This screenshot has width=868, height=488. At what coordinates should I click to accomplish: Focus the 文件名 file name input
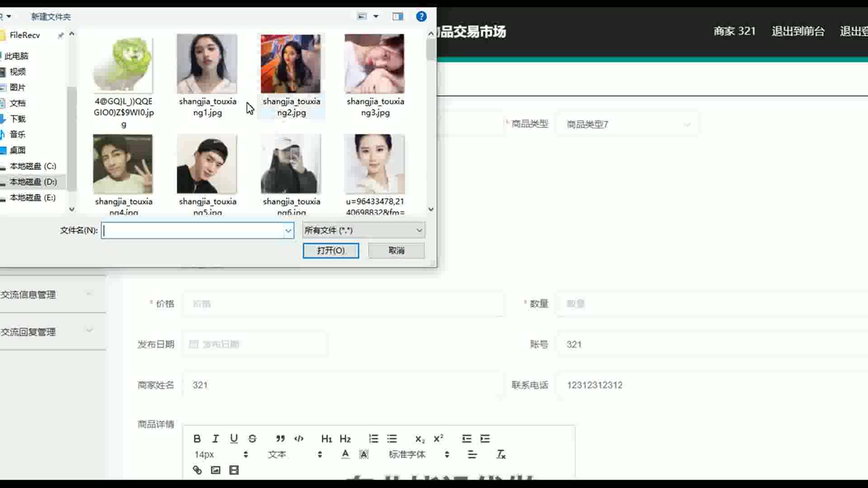(x=193, y=231)
